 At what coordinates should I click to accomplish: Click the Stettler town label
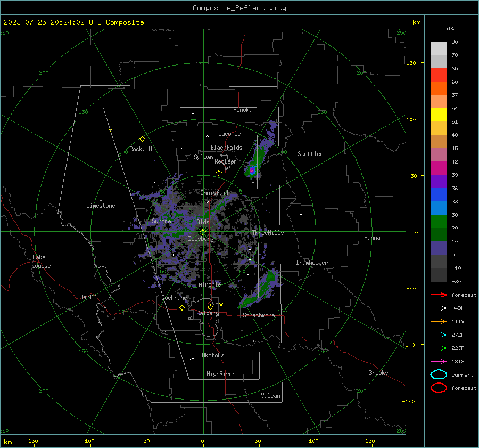pyautogui.click(x=310, y=154)
